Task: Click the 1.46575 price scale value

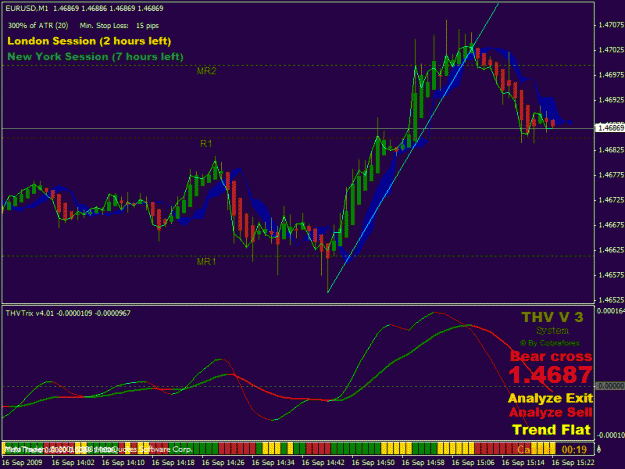Action: (611, 275)
